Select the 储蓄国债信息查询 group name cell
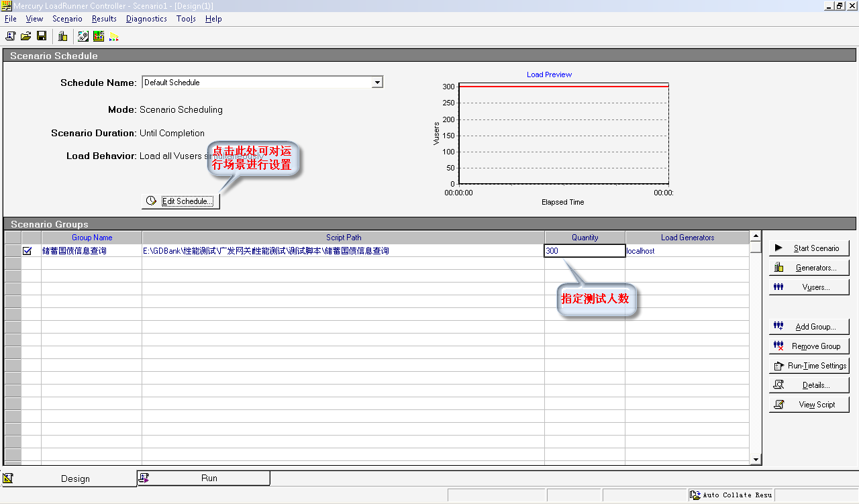 pyautogui.click(x=92, y=251)
